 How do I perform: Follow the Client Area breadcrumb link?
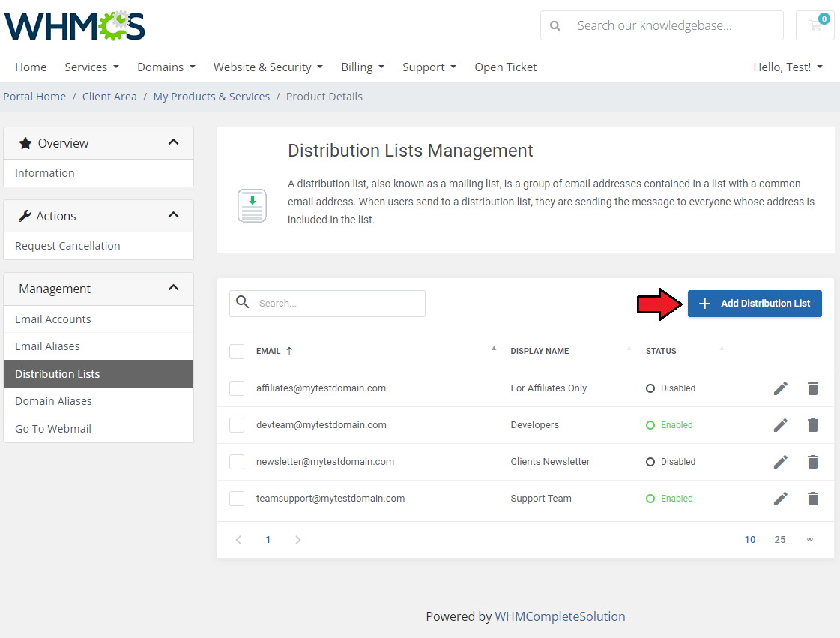[109, 97]
